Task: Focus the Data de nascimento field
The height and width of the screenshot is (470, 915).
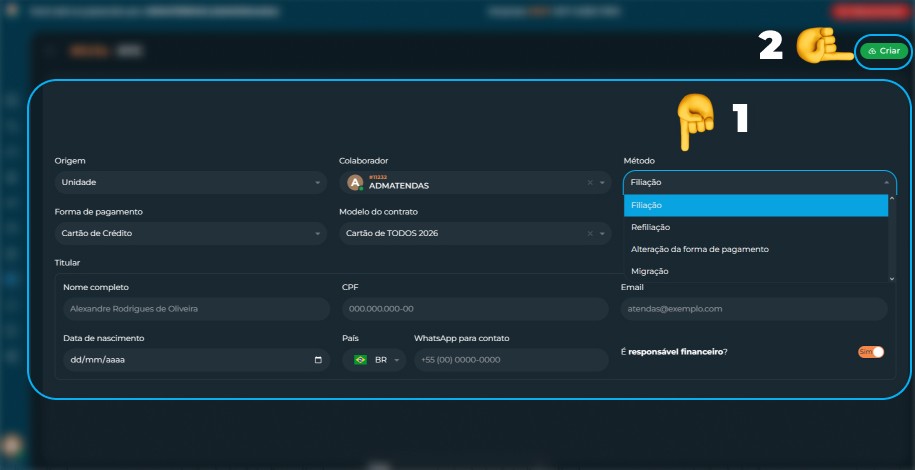Action: (197, 360)
